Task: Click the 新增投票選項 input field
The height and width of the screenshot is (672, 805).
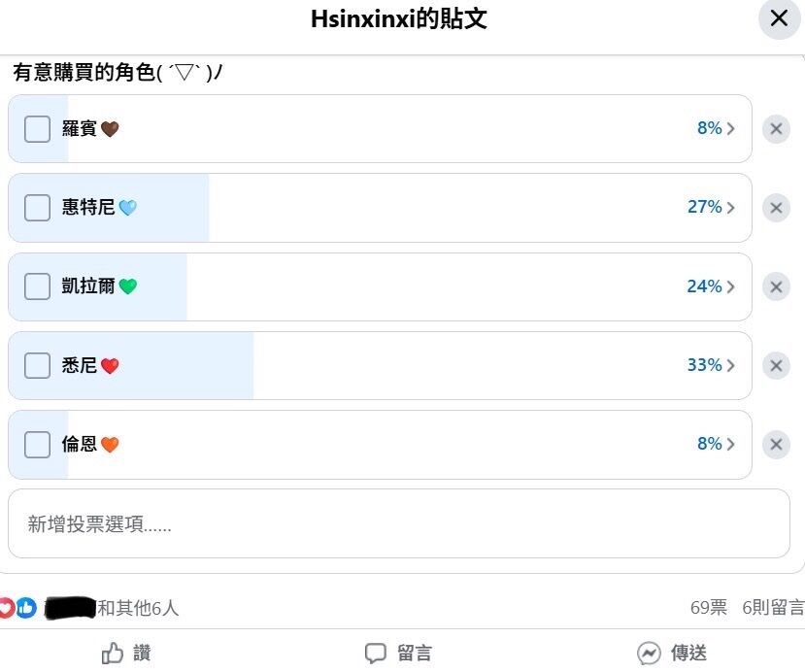Action: 398,524
